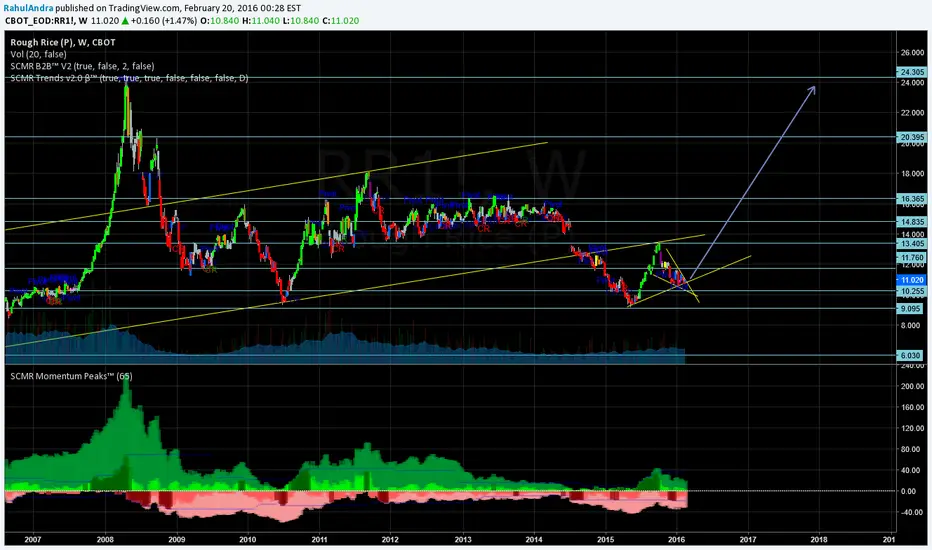Click the 8.000 price axis value
Screen dimensions: 932x550
point(912,325)
